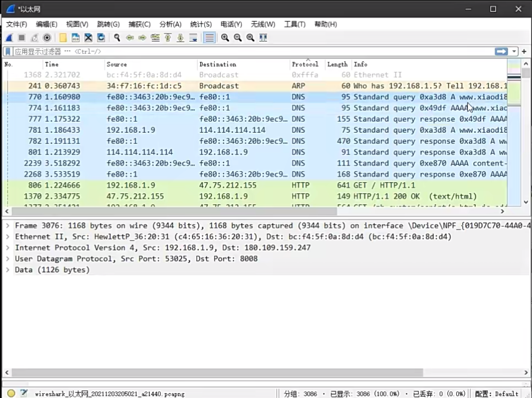The width and height of the screenshot is (532, 398).
Task: Open the 编辑(E) menu
Action: [47, 24]
